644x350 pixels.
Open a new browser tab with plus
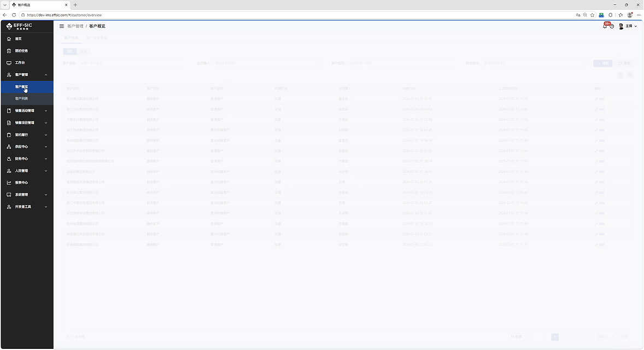pos(75,5)
